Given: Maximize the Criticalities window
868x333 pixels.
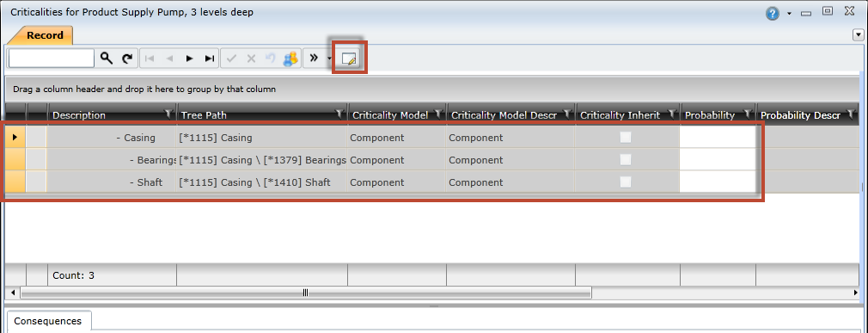Looking at the screenshot, I should tap(828, 10).
